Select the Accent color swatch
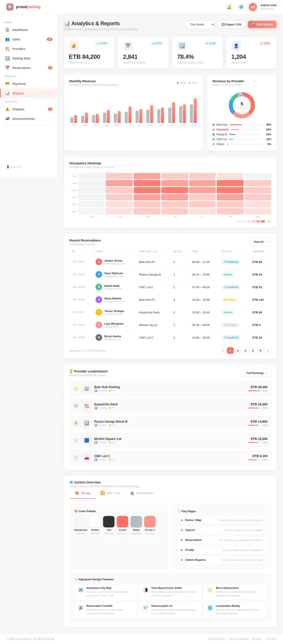 pos(122,521)
